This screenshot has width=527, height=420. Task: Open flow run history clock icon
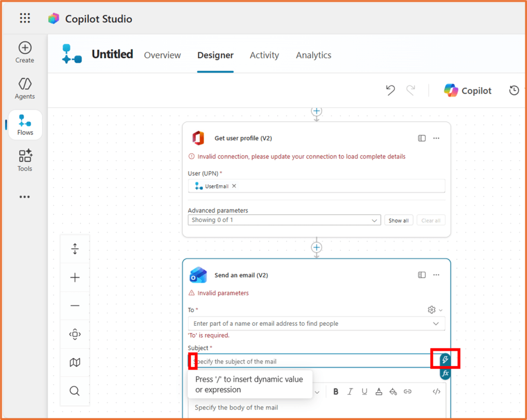[x=514, y=90]
